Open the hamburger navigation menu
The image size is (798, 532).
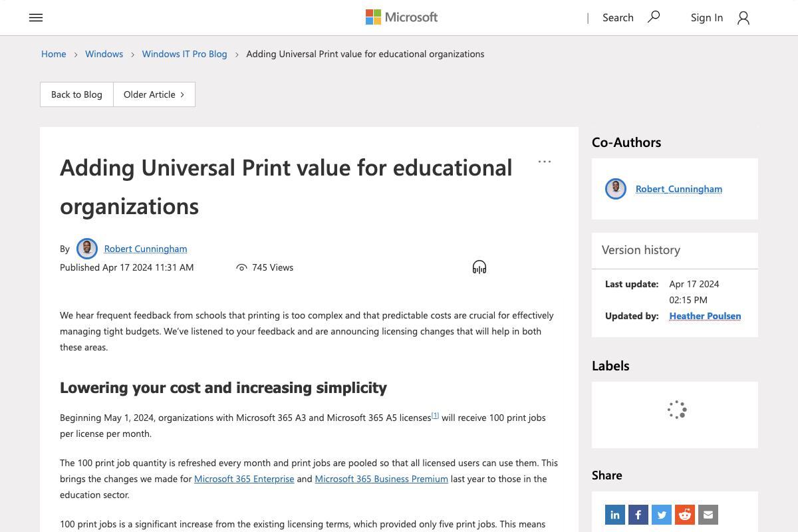[36, 18]
